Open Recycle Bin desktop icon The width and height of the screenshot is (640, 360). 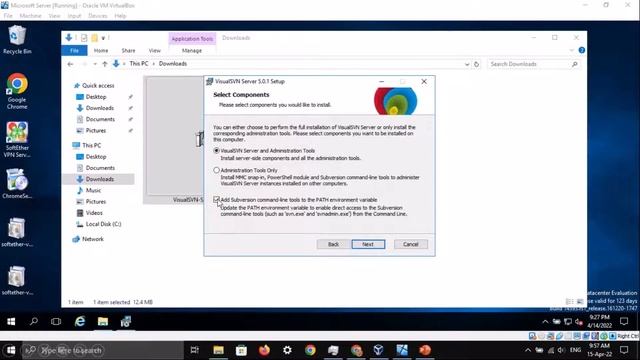(x=17, y=40)
